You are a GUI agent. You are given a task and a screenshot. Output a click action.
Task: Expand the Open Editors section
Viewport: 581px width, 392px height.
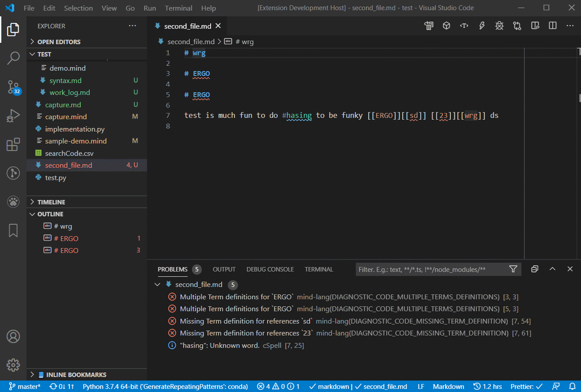point(59,42)
